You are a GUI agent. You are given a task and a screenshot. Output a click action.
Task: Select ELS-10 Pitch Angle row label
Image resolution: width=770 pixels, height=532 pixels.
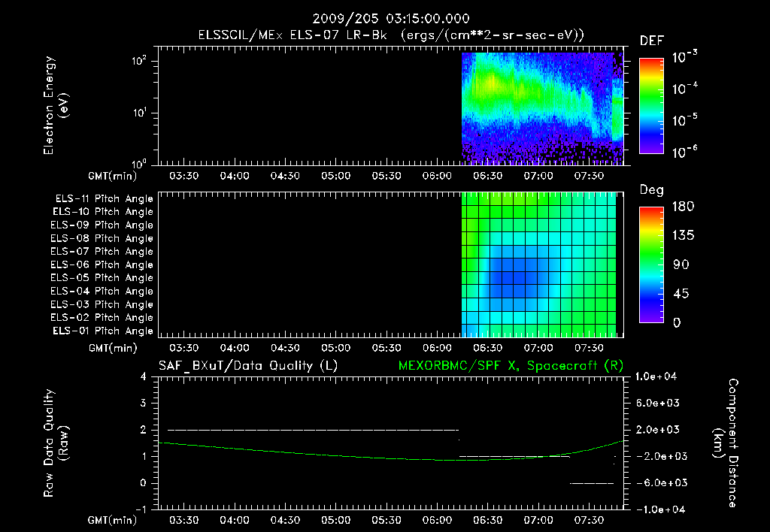pos(103,212)
